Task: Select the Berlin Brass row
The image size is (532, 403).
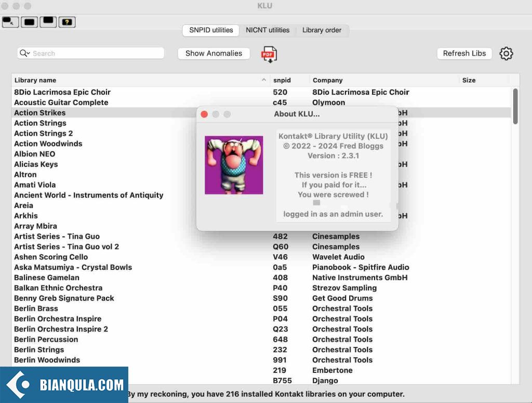Action: click(261, 308)
